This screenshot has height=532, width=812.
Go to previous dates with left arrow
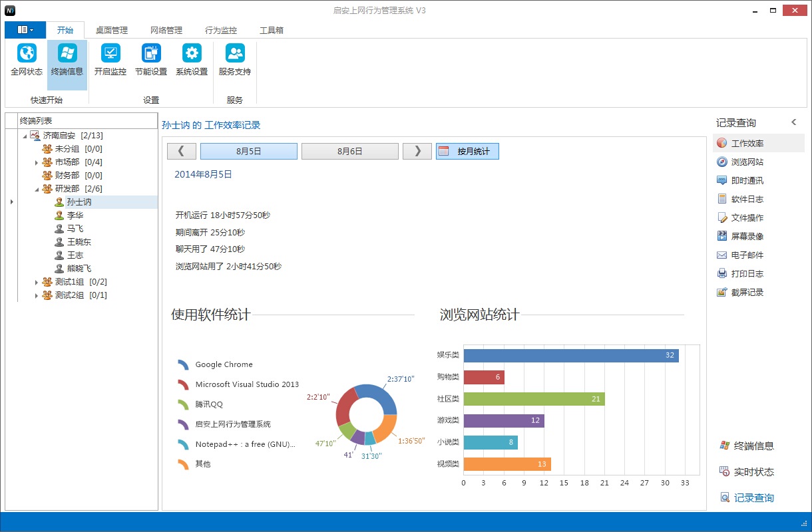182,151
